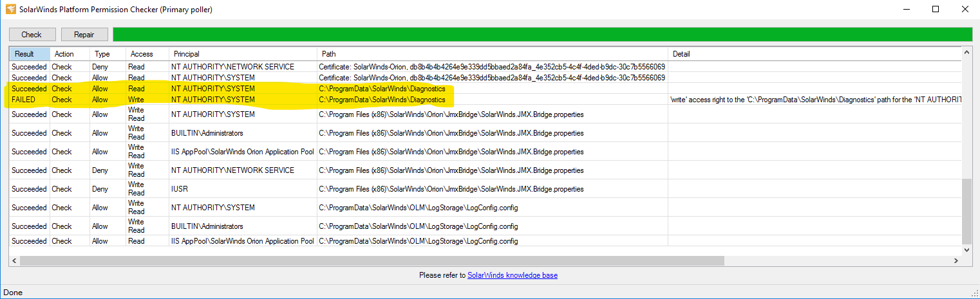Click the scroll down arrow of the list

(966, 249)
